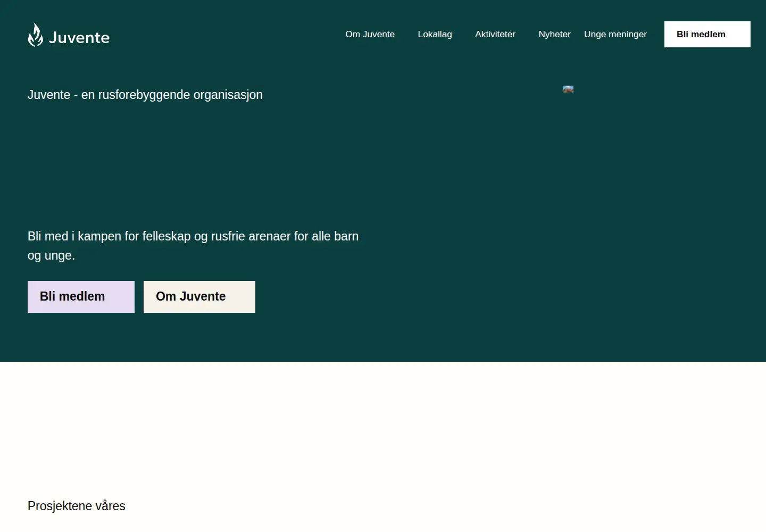Click the Juvente flame logo
Viewport: 766px width, 532px height.
tap(69, 35)
